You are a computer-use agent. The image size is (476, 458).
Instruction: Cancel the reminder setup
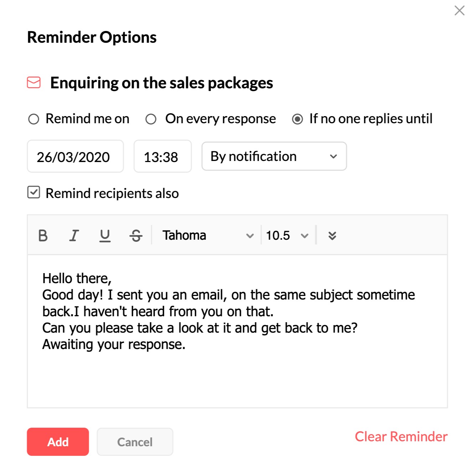(135, 442)
